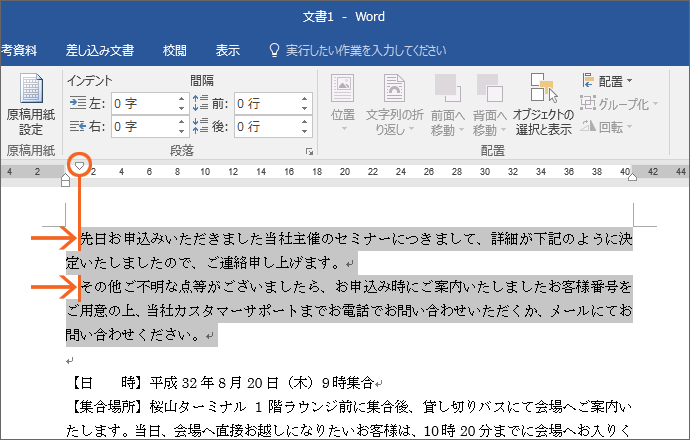Screen dimensions: 690x440
Task: Click the インデント group label
Action: 90,81
